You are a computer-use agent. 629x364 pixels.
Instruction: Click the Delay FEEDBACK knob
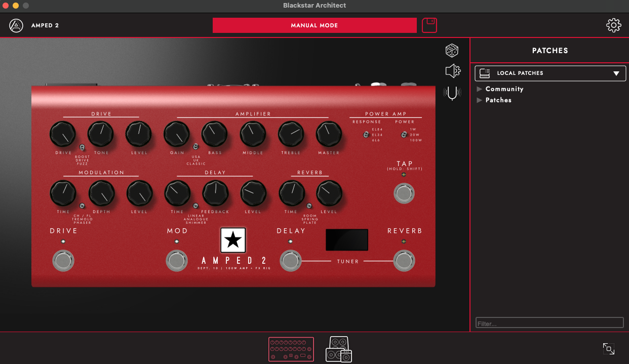click(x=215, y=193)
